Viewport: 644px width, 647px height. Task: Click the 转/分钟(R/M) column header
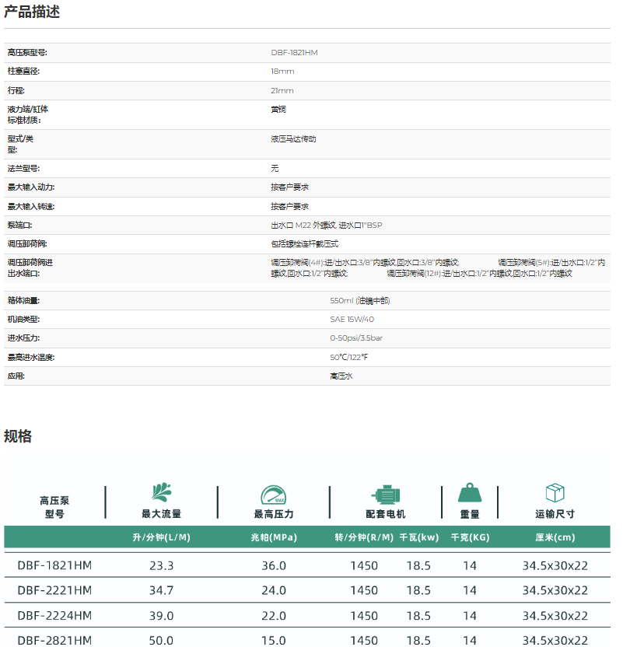[x=364, y=537]
